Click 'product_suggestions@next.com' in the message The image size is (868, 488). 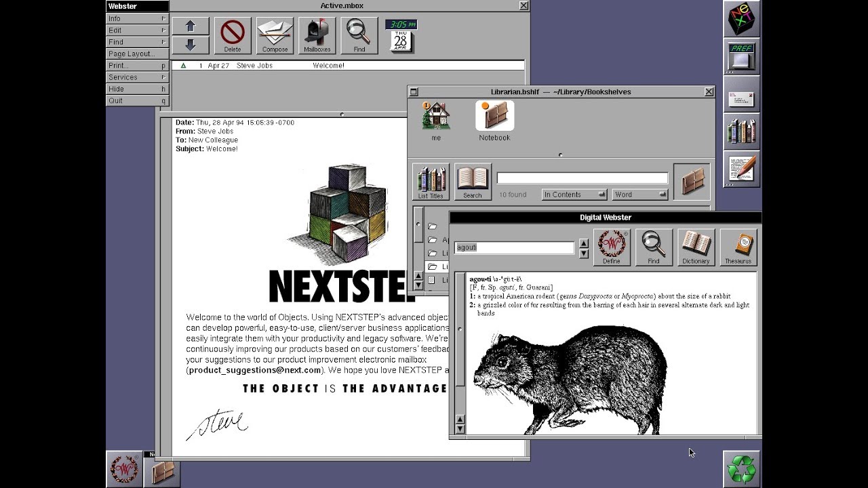[255, 370]
